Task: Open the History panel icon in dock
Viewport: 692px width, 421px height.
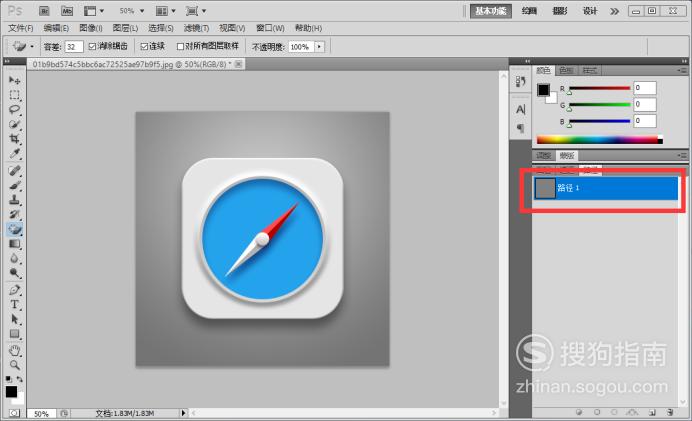Action: click(x=520, y=81)
